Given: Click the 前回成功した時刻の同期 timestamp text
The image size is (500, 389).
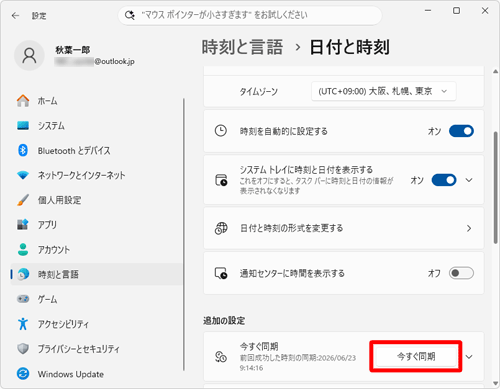Looking at the screenshot, I should 298,363.
